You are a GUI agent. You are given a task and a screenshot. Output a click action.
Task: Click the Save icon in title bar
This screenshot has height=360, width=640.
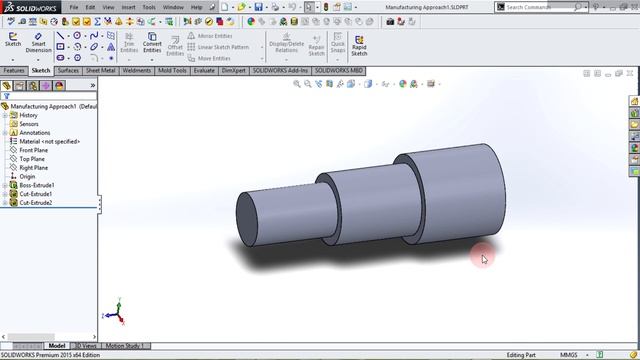pyautogui.click(x=258, y=7)
